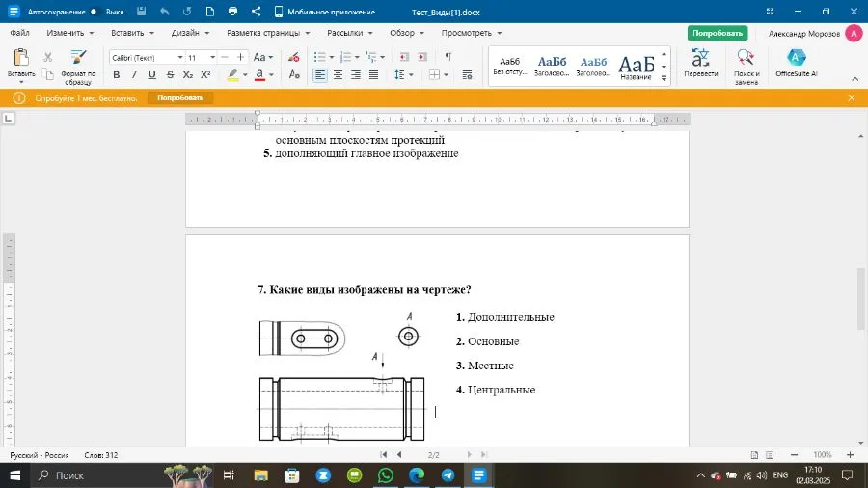Click the green Попробовать button
The image size is (868, 488).
tap(717, 33)
